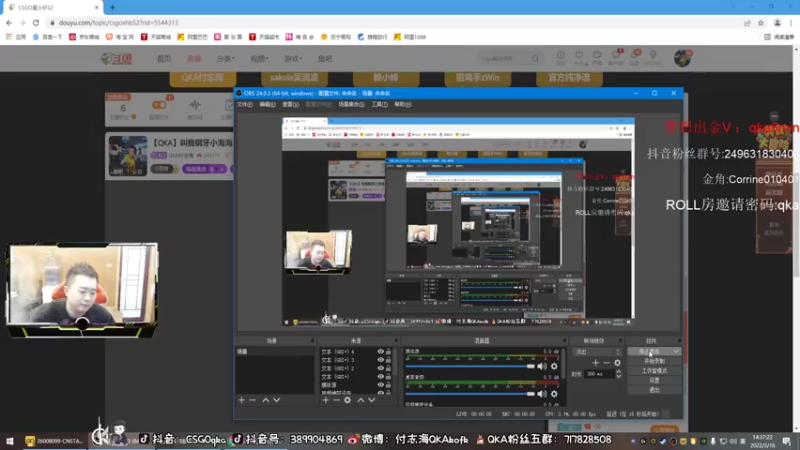Go back in browser history
This screenshot has height=450, width=800.
[9, 23]
